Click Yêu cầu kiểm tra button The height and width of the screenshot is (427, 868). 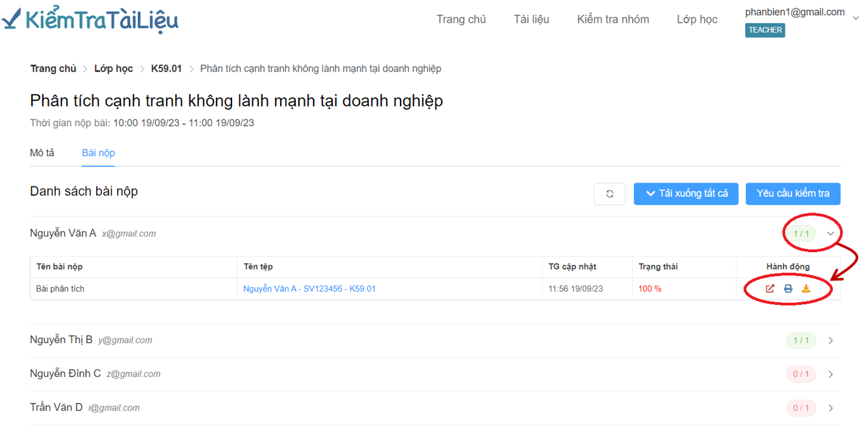(793, 194)
